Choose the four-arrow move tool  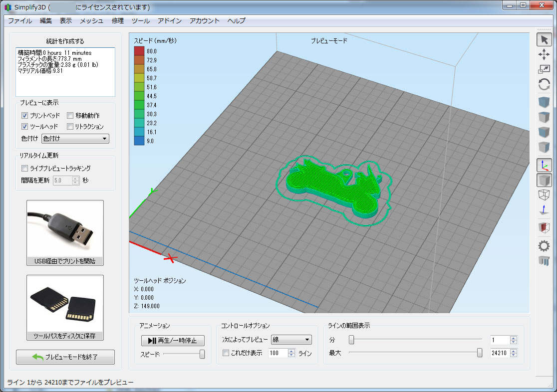tap(544, 55)
